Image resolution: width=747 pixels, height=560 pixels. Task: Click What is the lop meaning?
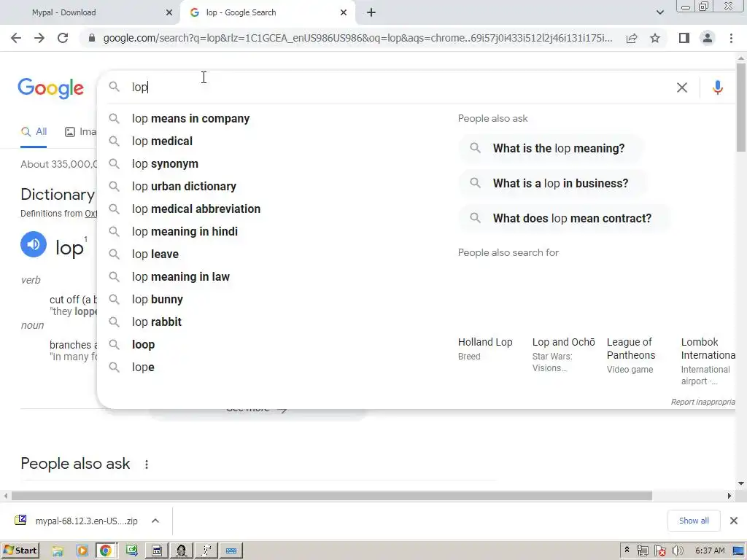click(x=550, y=149)
